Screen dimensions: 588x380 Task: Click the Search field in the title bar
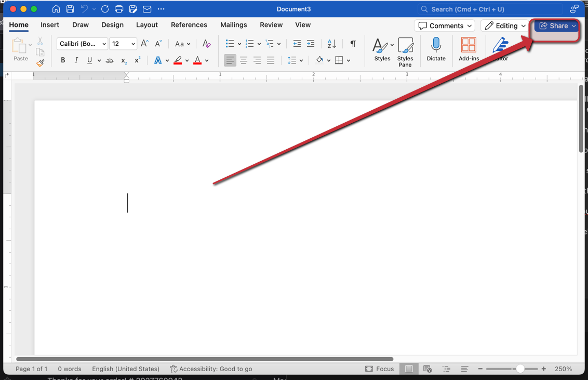coord(490,9)
